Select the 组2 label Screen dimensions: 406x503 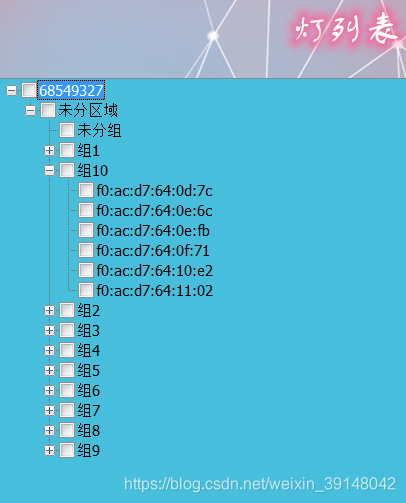pos(89,311)
